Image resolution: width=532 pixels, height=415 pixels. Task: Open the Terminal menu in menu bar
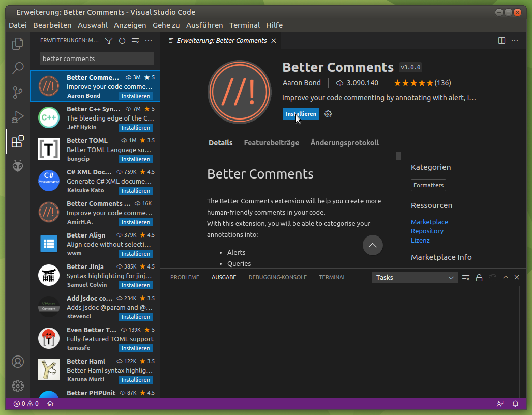[244, 25]
